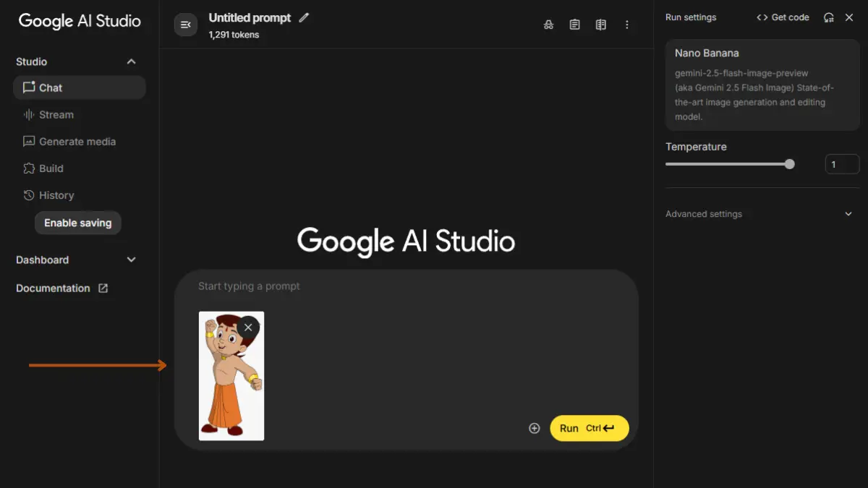The width and height of the screenshot is (868, 488).
Task: Expand the Dashboard section
Action: click(131, 260)
